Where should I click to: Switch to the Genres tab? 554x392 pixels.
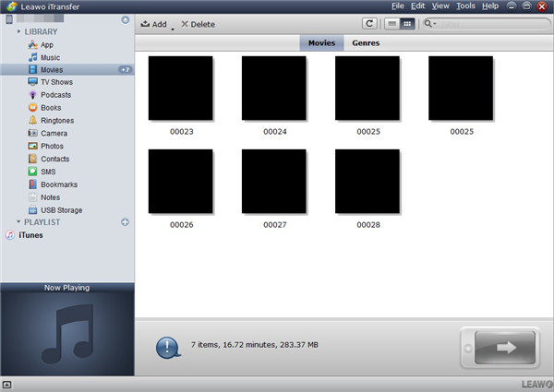tap(366, 43)
